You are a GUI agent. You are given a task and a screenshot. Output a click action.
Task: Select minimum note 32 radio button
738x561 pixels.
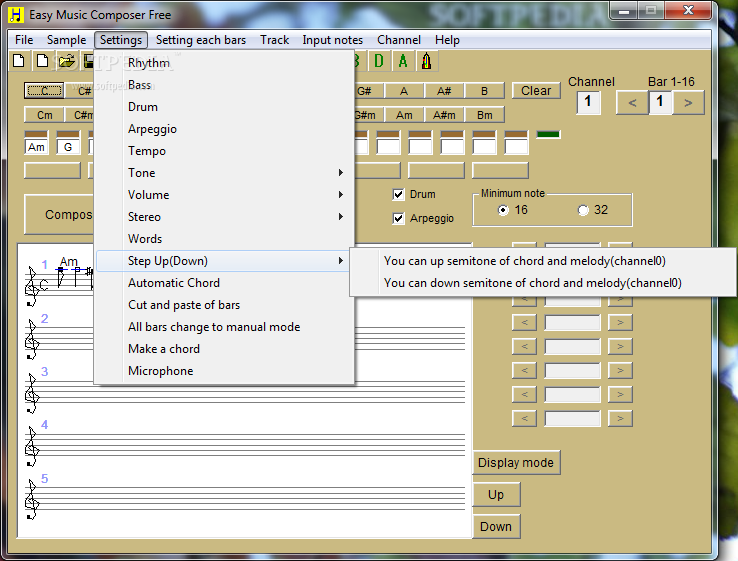(x=583, y=210)
